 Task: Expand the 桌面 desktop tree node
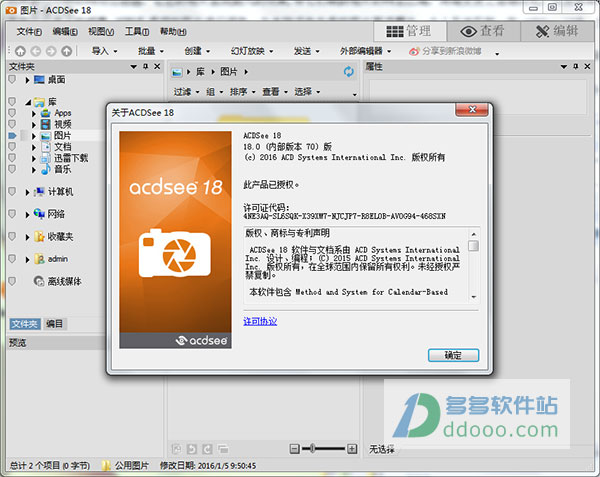[x=27, y=80]
